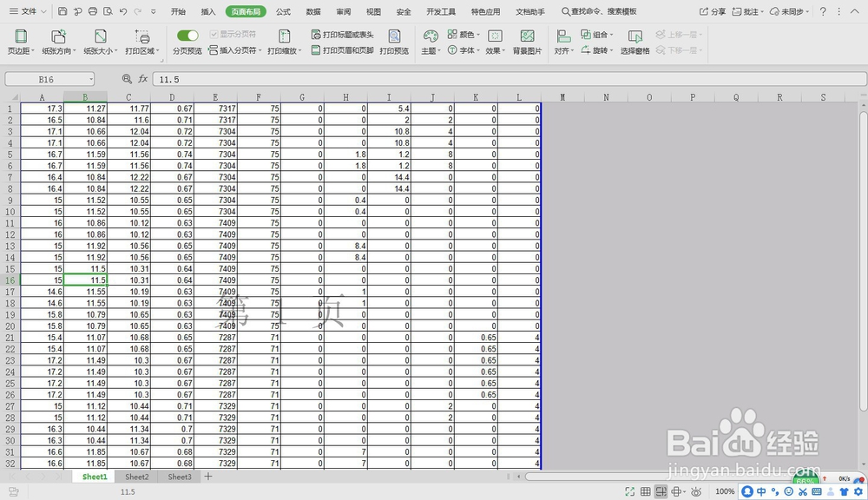Viewport: 868px width, 500px height.
Task: Add a new sheet with plus icon
Action: pyautogui.click(x=208, y=477)
